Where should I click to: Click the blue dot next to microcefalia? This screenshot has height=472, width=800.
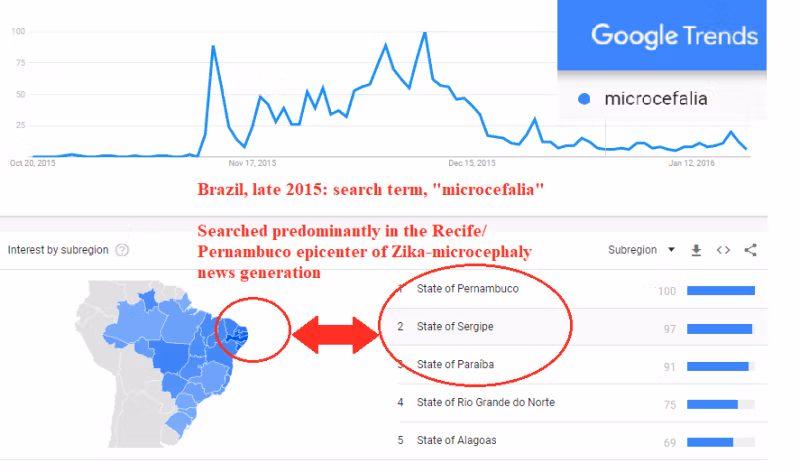[x=586, y=98]
